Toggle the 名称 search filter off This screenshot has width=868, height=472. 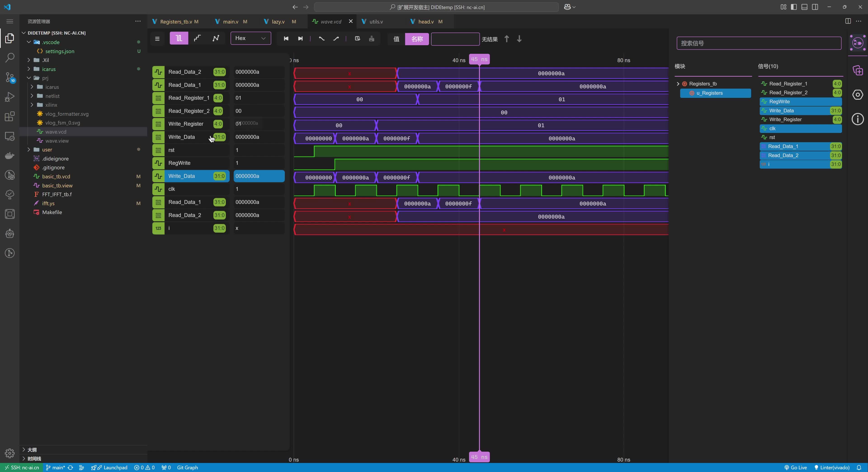(x=416, y=39)
